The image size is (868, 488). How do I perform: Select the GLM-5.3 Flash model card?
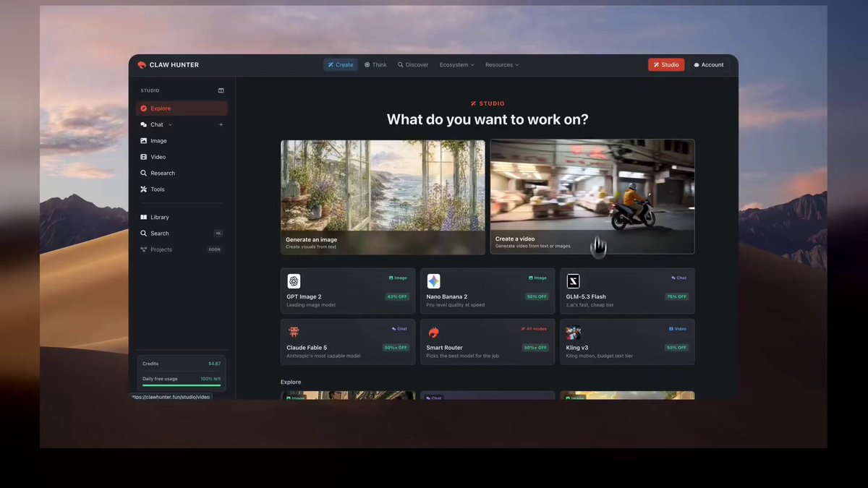tap(627, 291)
